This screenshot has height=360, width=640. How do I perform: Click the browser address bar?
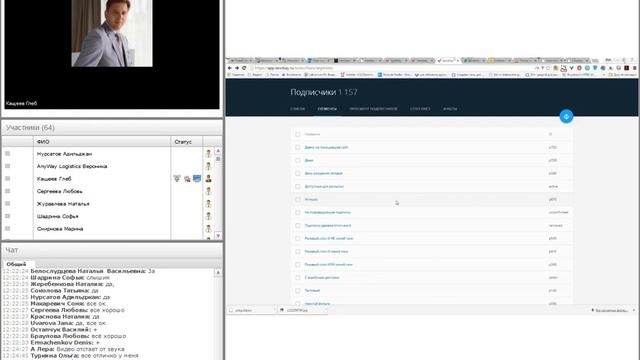[392, 68]
